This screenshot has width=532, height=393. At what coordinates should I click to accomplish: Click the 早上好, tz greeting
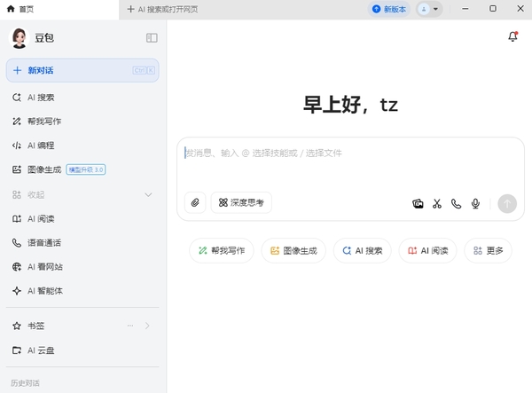pyautogui.click(x=350, y=105)
